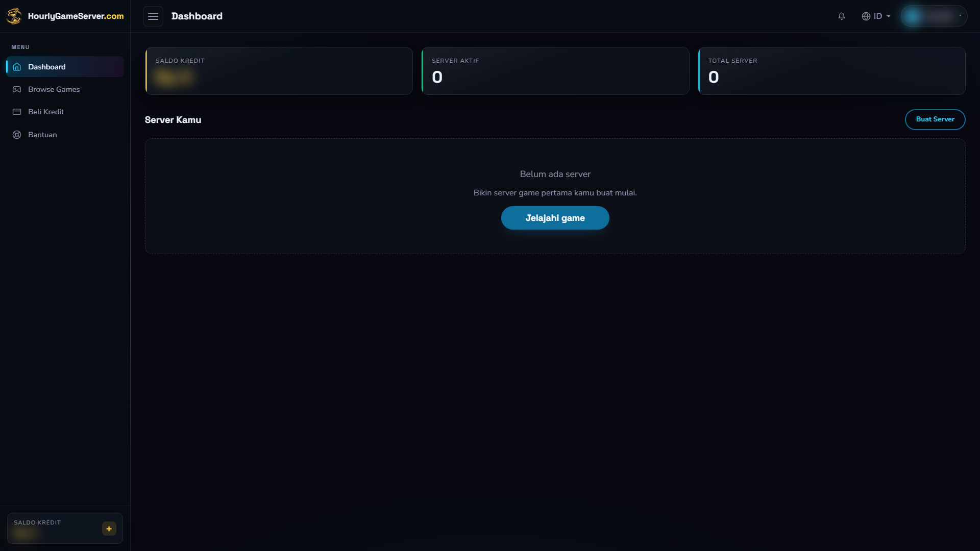Select Dashboard in the sidebar menu
Screen dimensions: 980x551
(x=65, y=67)
